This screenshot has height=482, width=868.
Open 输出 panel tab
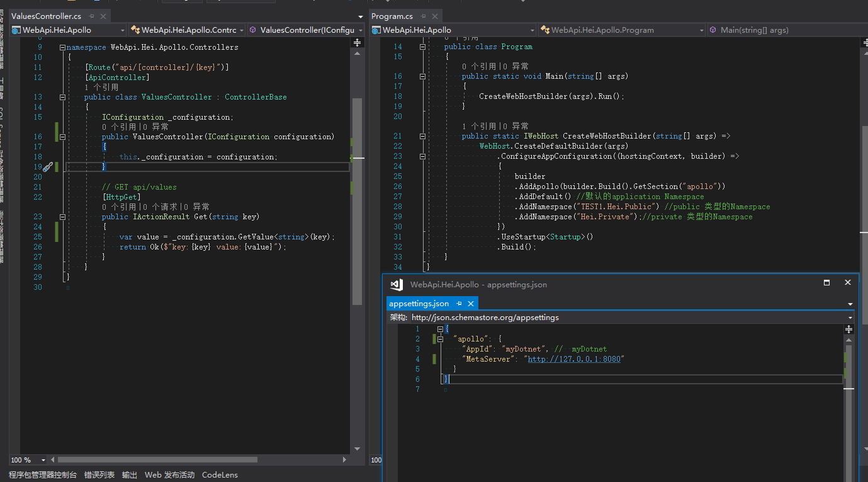pos(130,475)
